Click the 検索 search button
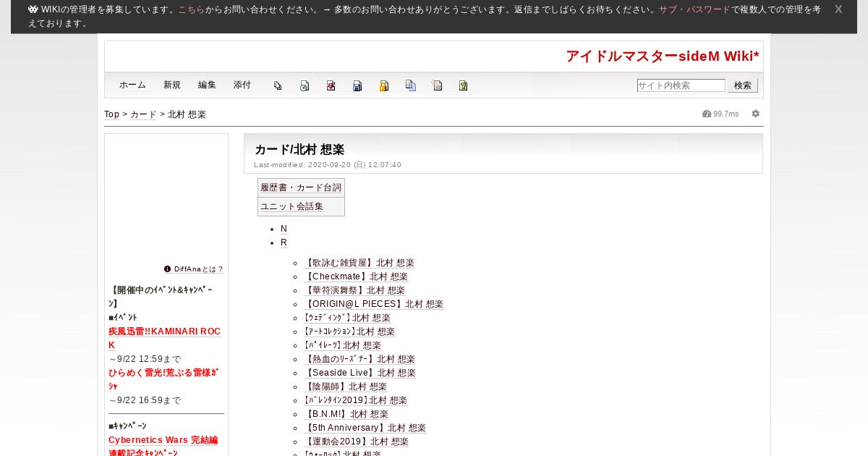The width and height of the screenshot is (868, 456). [743, 85]
